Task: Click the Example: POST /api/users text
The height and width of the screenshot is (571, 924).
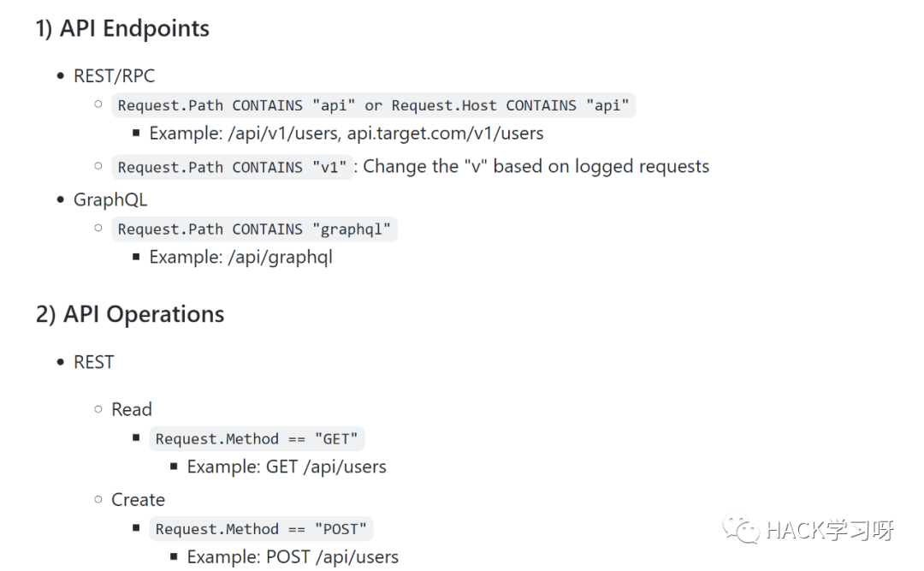Action: tap(293, 556)
